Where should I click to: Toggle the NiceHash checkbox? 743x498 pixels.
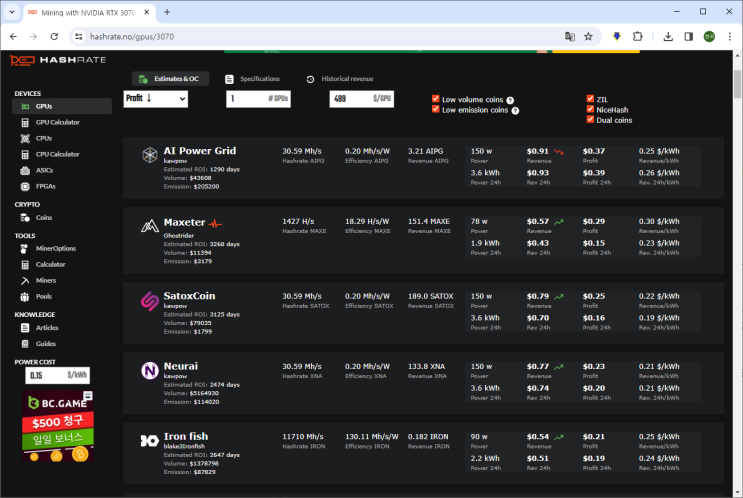click(590, 109)
